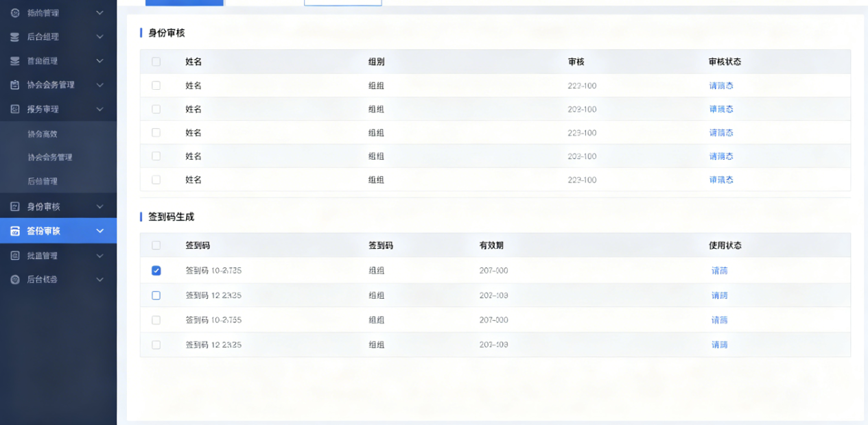This screenshot has height=425, width=868.
Task: Check the third row checkbox in 身份审核 table
Action: 156,132
